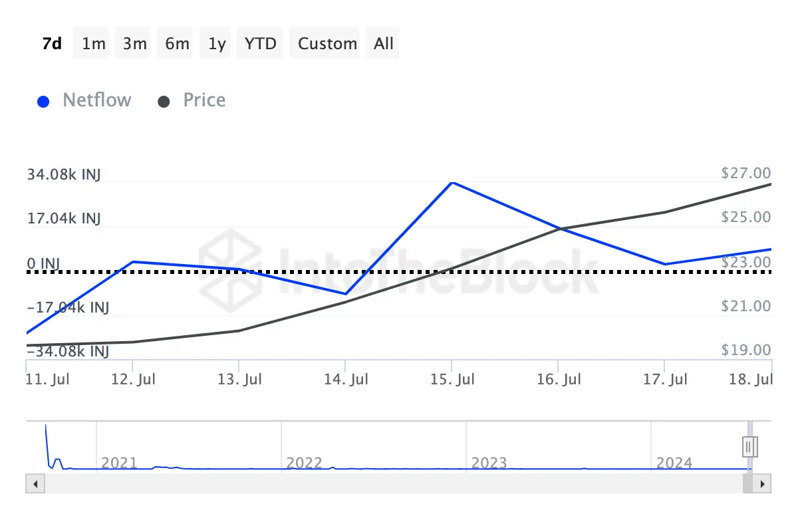Image resolution: width=798 pixels, height=532 pixels.
Task: Click the Netflow peak on 15. Jul
Action: coord(452,182)
